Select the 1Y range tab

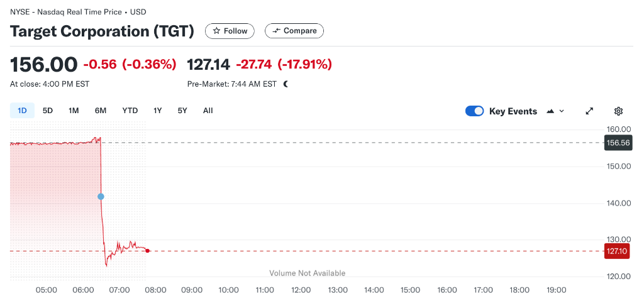tap(158, 111)
